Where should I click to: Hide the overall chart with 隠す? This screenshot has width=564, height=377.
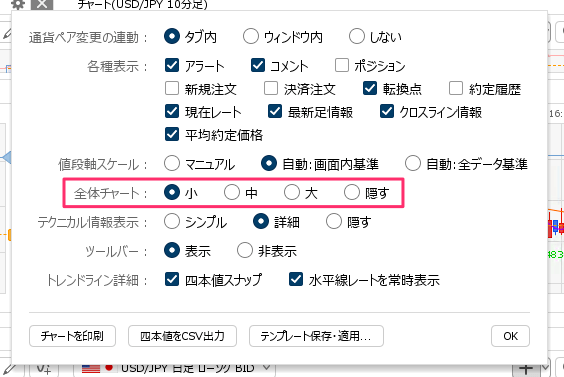[x=352, y=192]
